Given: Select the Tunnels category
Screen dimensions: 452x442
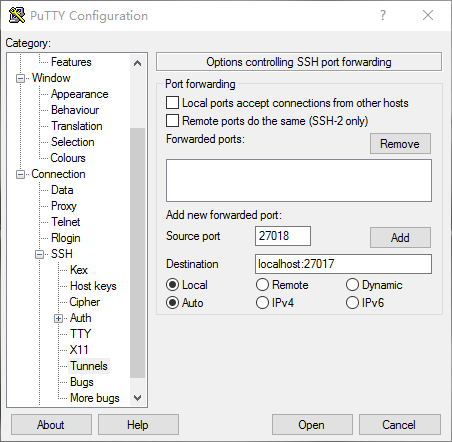Looking at the screenshot, I should [x=89, y=366].
